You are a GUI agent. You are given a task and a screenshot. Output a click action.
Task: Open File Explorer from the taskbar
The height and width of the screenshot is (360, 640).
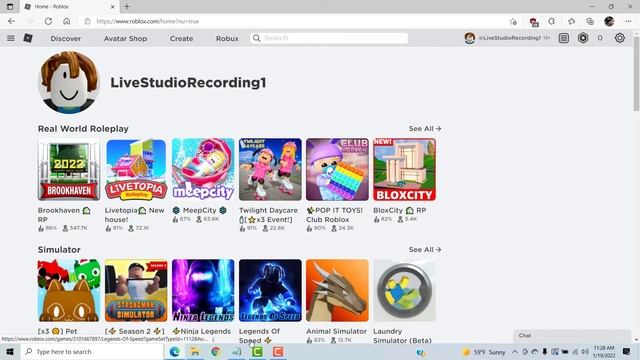click(195, 351)
